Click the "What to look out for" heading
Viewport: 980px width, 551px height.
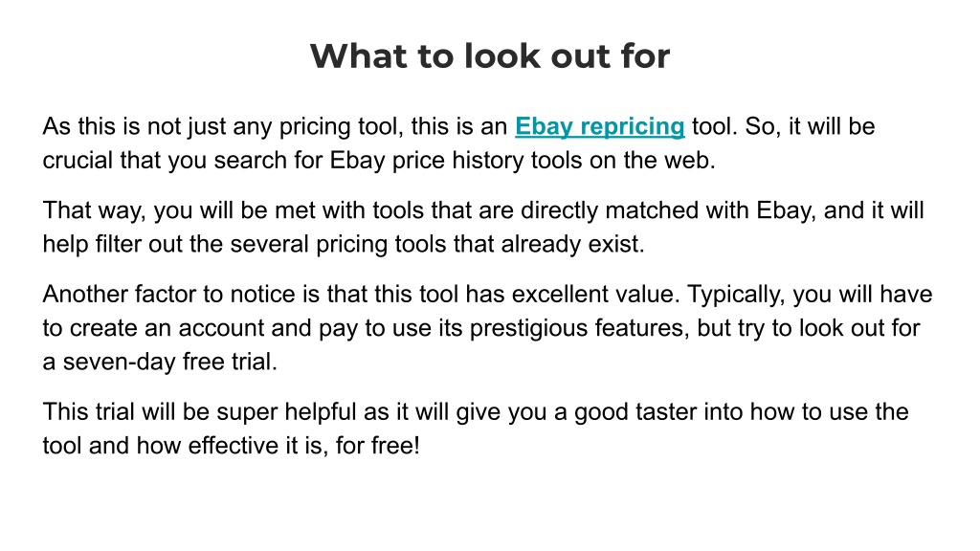click(x=490, y=56)
